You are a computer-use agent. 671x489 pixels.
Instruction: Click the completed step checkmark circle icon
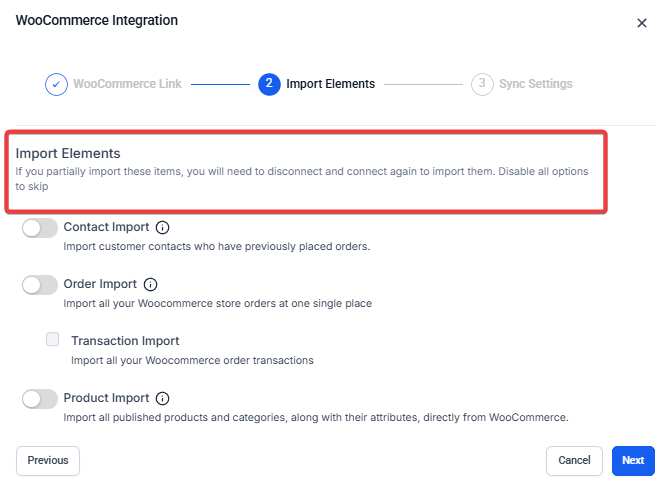pyautogui.click(x=56, y=84)
